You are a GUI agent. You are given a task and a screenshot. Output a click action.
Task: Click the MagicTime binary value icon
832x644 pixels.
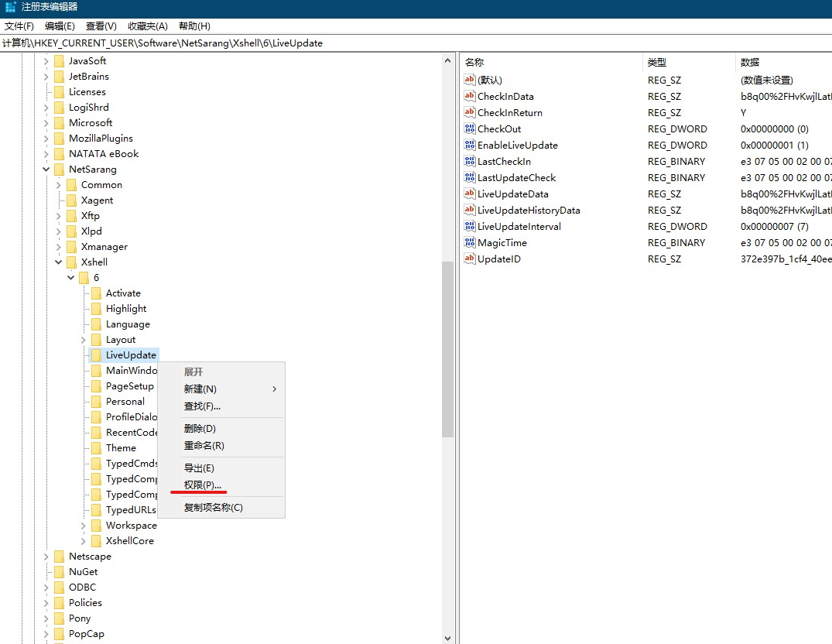pos(470,242)
